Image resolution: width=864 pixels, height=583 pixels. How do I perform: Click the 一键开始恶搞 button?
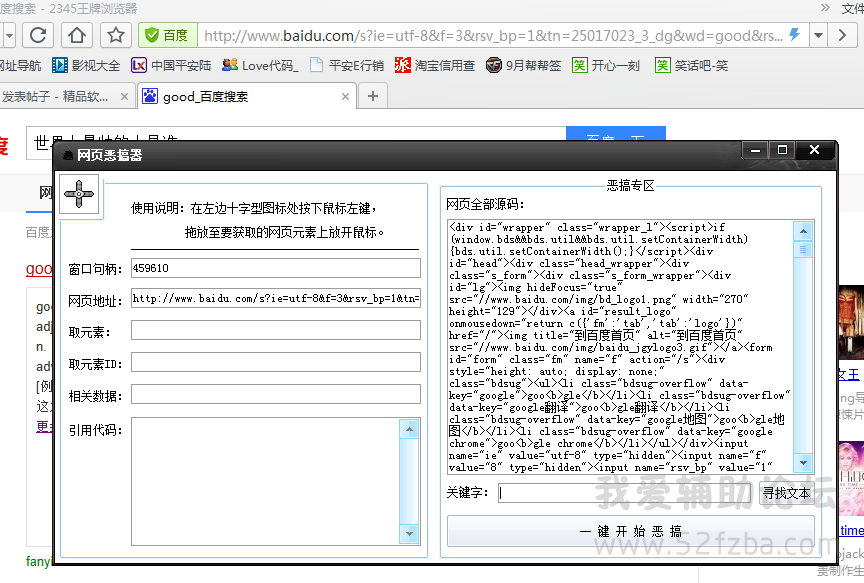pyautogui.click(x=631, y=531)
